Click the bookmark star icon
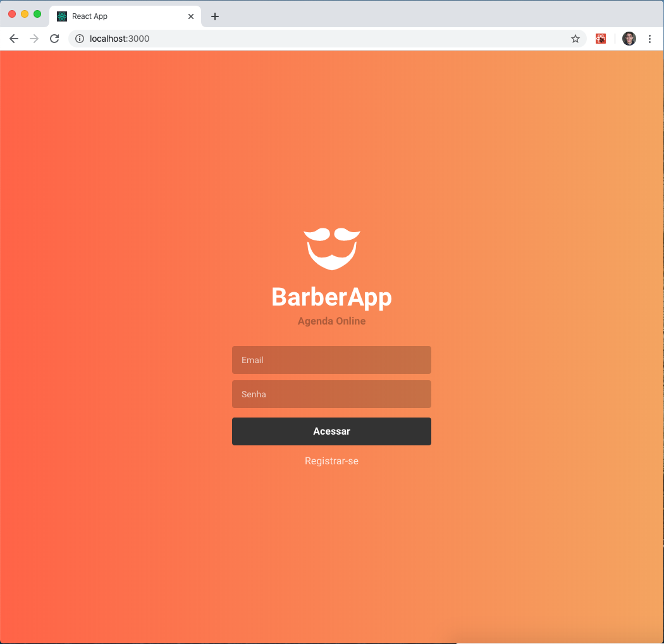The image size is (664, 644). (x=575, y=39)
